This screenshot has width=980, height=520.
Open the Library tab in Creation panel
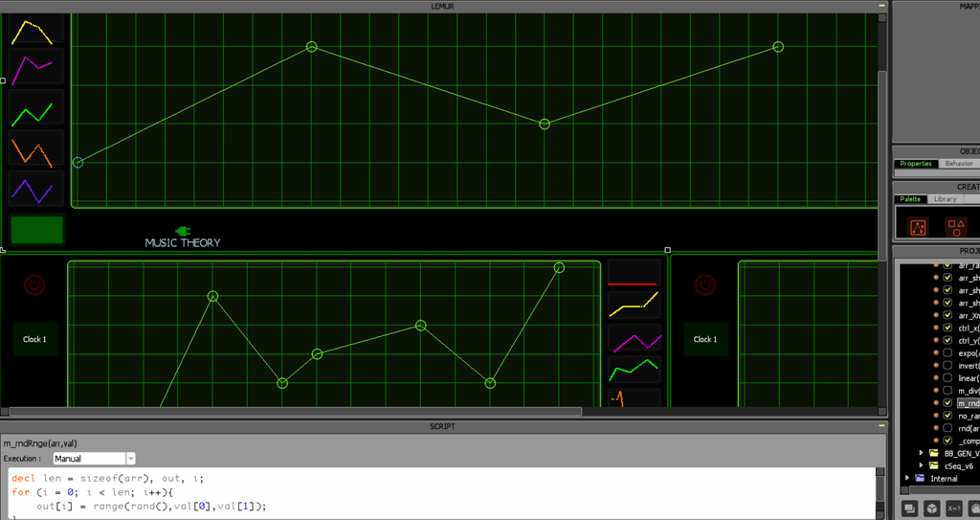[x=945, y=199]
